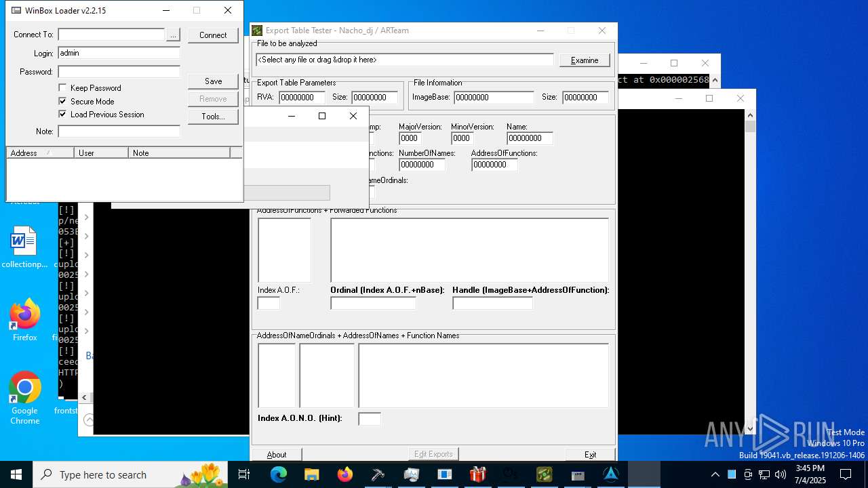Viewport: 868px width, 488px height.
Task: Click the Remove button in WinBox
Action: tap(213, 99)
